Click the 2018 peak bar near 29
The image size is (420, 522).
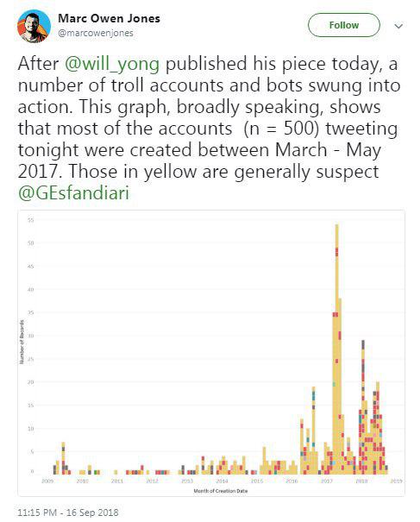pyautogui.click(x=363, y=407)
